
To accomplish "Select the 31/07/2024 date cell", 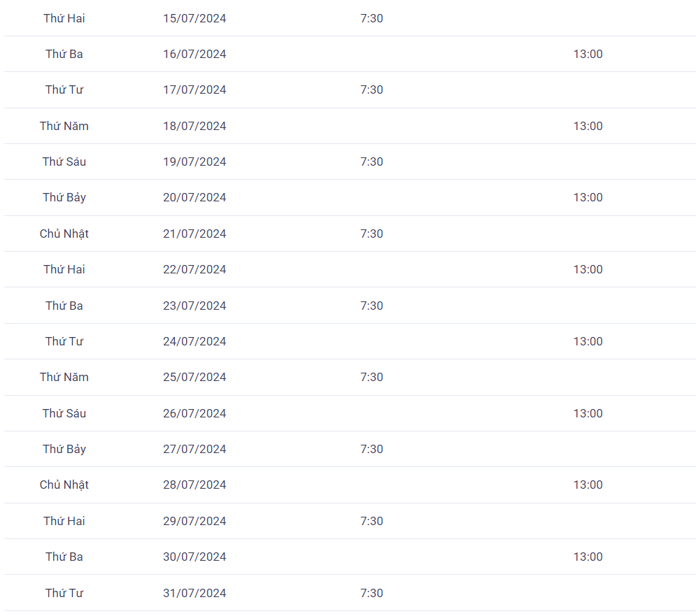I will (x=194, y=593).
